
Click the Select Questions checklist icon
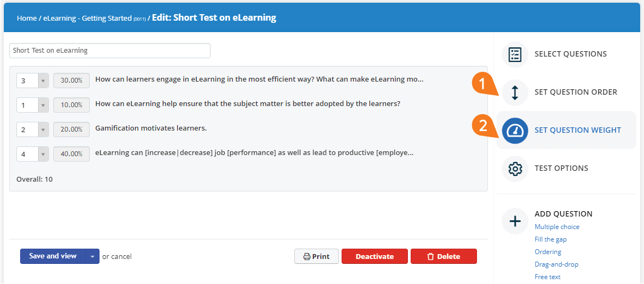[515, 54]
